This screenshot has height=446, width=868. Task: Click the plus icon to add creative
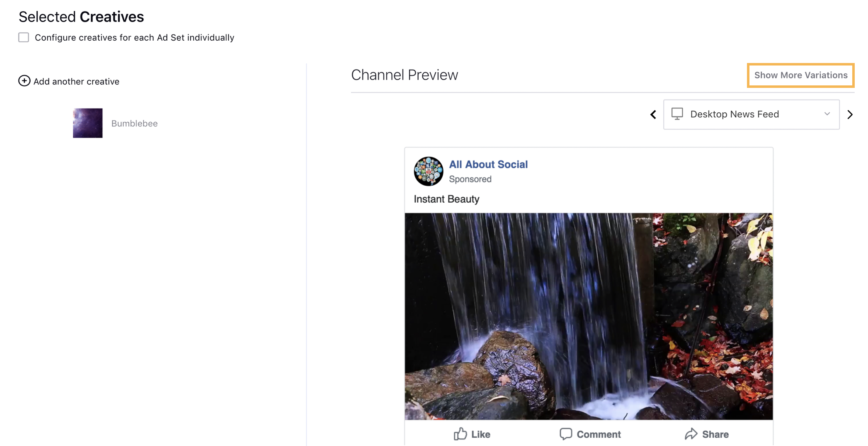(24, 81)
